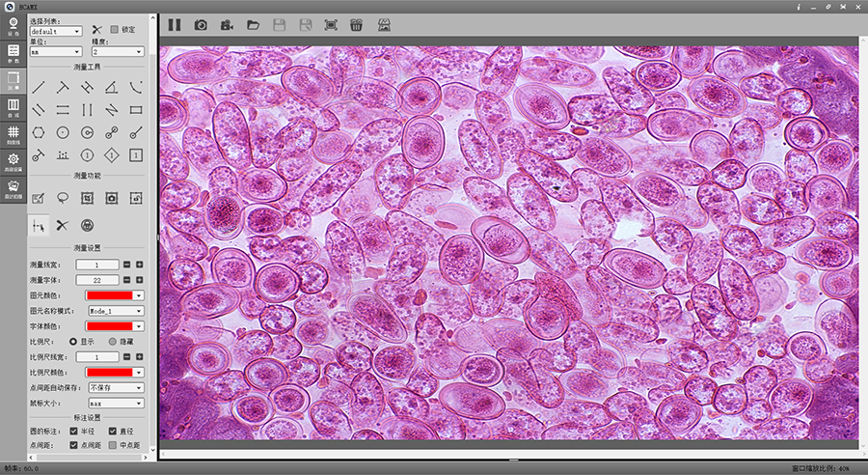The width and height of the screenshot is (868, 475).
Task: Select the diamond number one marker tool
Action: (x=111, y=155)
